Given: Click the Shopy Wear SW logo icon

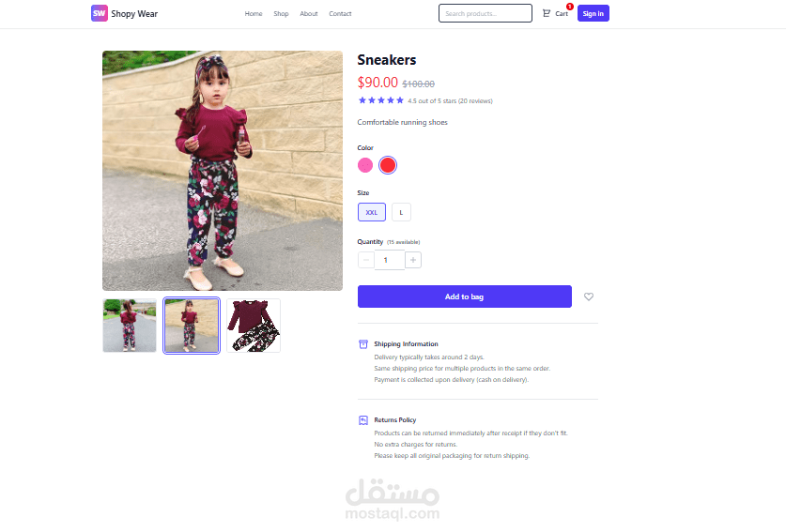Looking at the screenshot, I should coord(100,13).
